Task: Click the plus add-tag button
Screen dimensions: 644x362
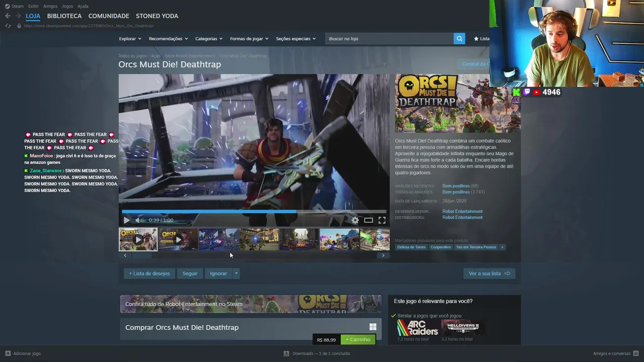Action: pos(502,247)
